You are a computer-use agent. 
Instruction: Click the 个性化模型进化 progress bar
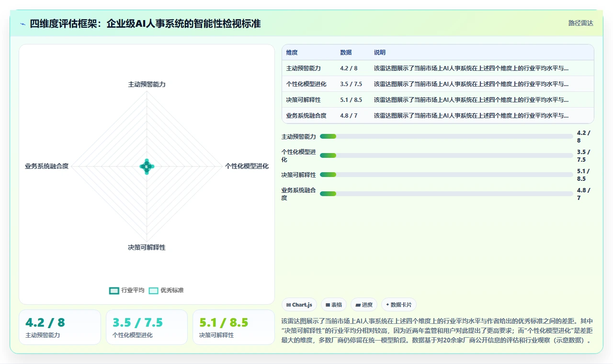pyautogui.click(x=446, y=155)
